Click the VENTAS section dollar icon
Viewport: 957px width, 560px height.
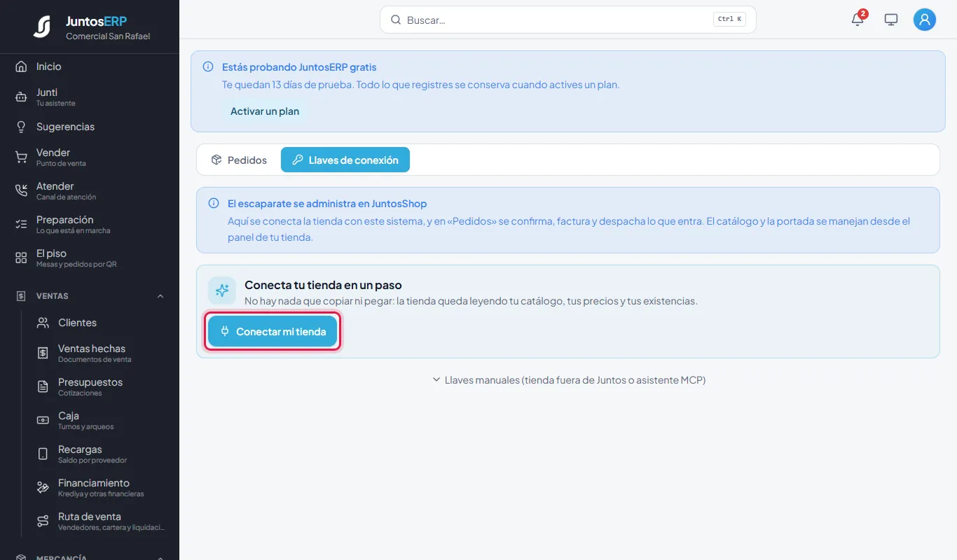click(21, 296)
